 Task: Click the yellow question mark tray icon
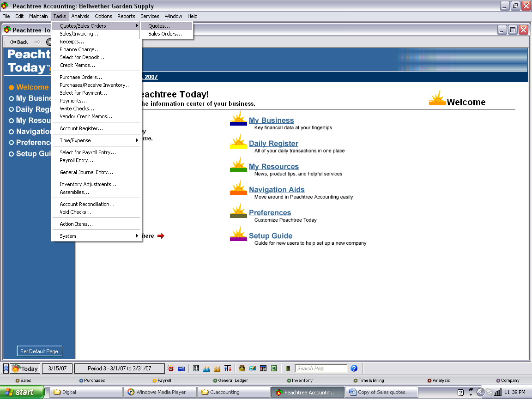tap(460, 393)
